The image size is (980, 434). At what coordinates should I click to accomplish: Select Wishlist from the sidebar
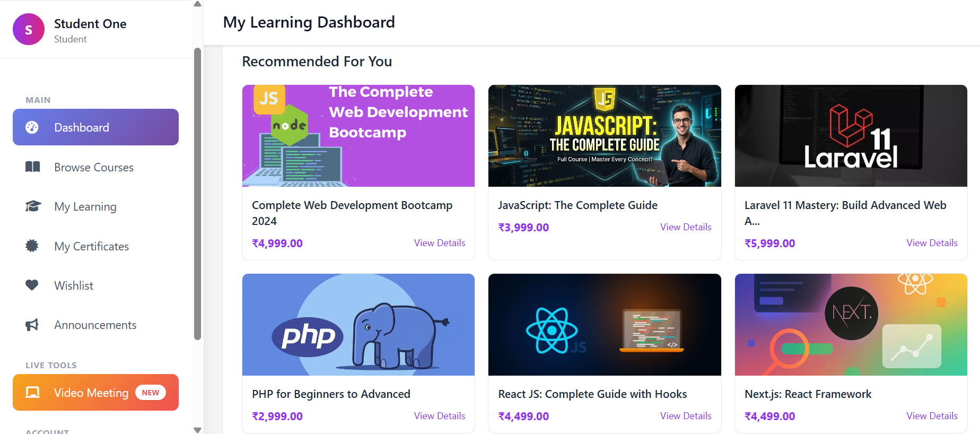point(95,285)
